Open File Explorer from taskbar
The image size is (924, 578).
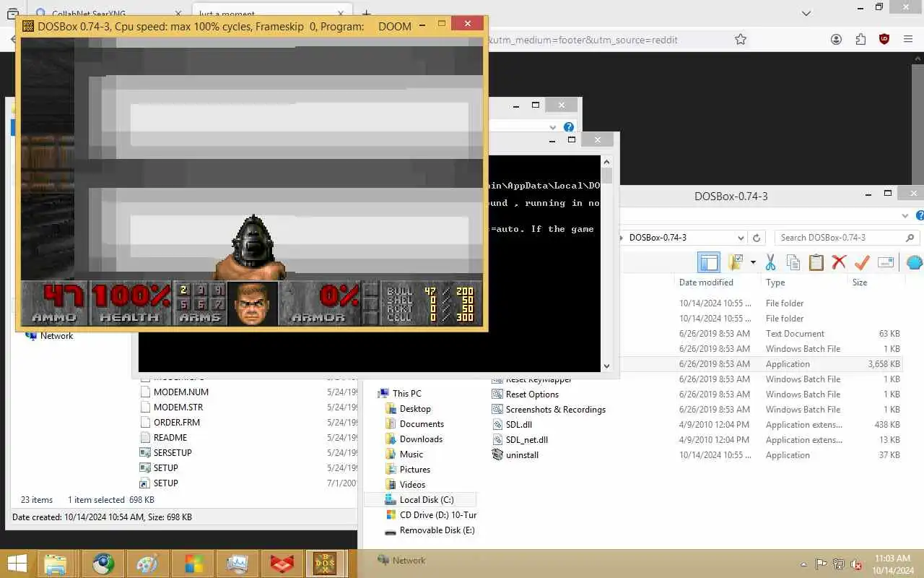click(x=56, y=564)
